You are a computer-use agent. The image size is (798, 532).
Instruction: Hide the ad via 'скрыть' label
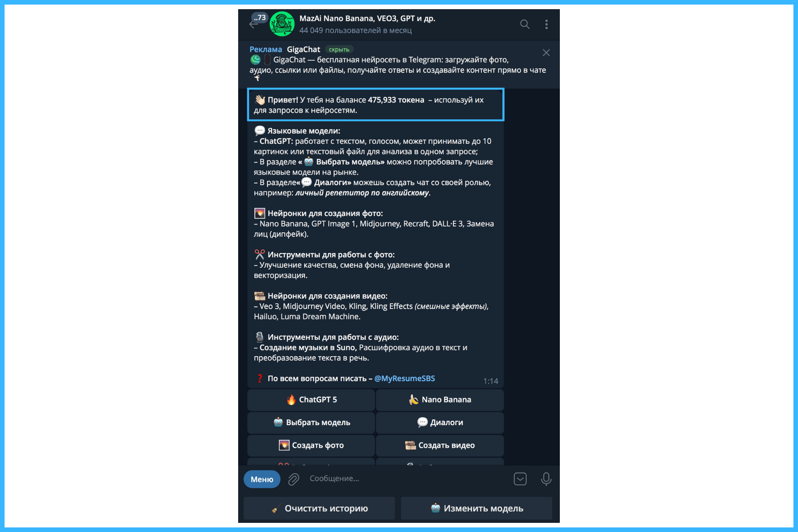click(x=339, y=49)
